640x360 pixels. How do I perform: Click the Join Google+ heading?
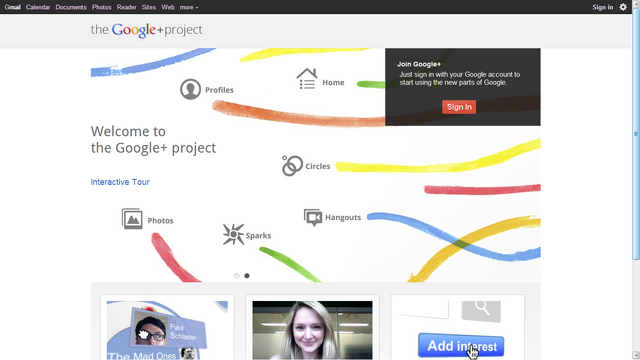pyautogui.click(x=419, y=64)
